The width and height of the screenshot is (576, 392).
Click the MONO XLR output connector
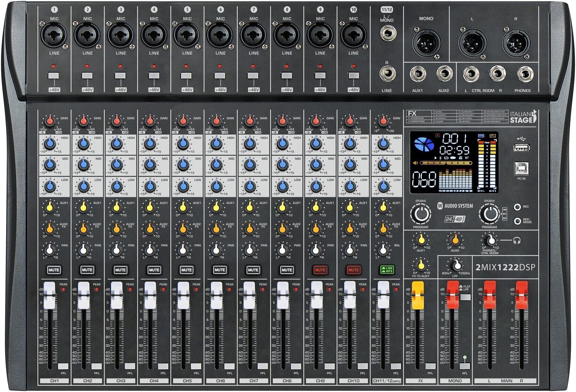pos(426,43)
